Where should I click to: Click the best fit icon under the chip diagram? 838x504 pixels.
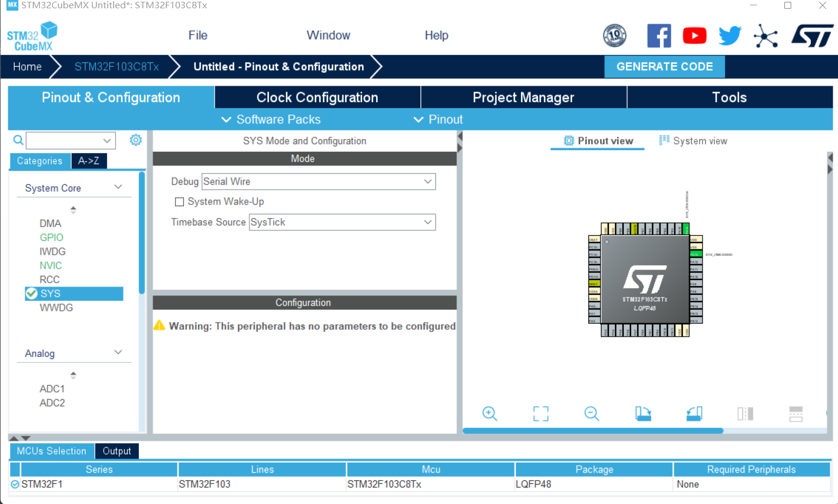point(540,414)
